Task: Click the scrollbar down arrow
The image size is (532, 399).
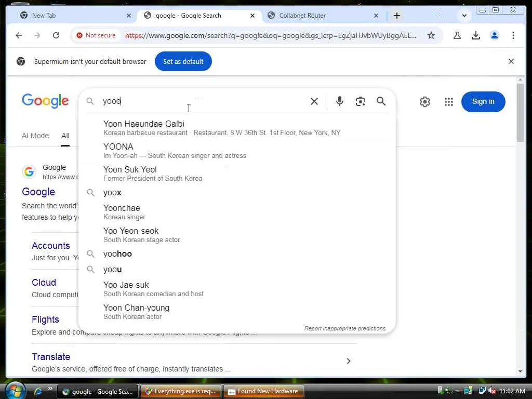Action: (520, 371)
